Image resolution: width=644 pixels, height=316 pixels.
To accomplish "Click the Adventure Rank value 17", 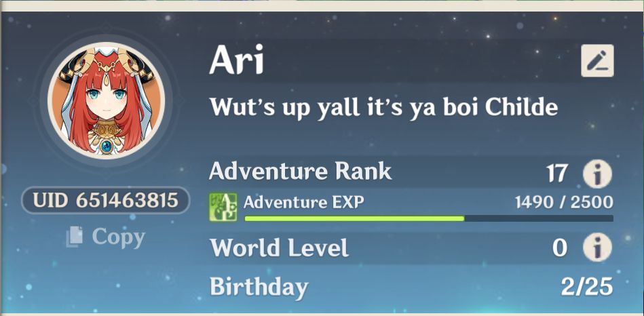I will point(557,174).
